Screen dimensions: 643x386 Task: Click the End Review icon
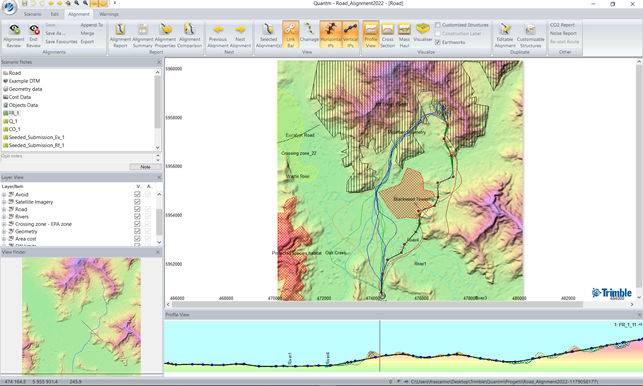[34, 30]
